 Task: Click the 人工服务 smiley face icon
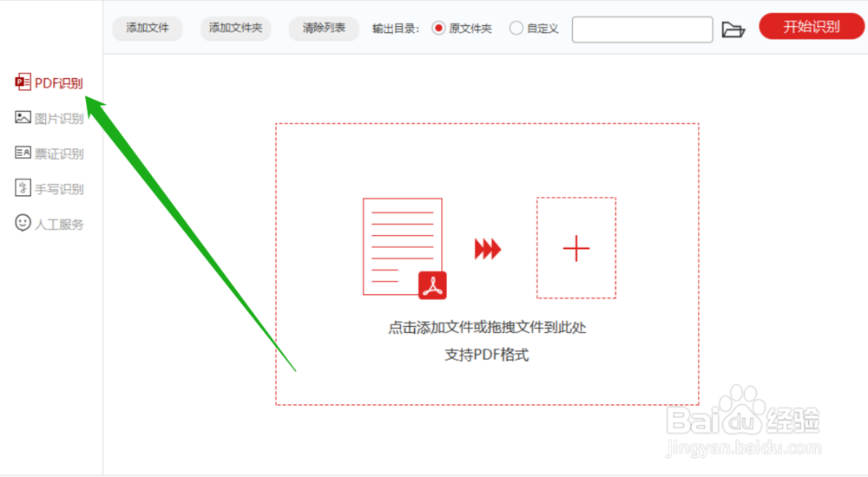pyautogui.click(x=23, y=223)
